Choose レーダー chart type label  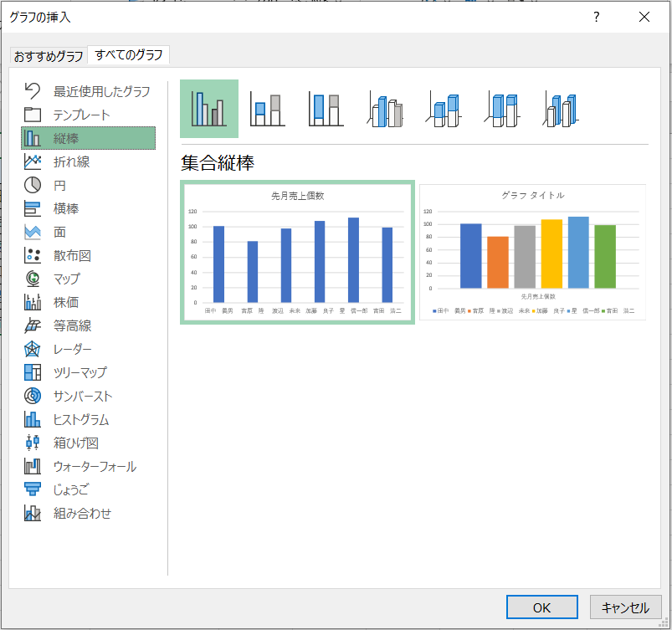pyautogui.click(x=73, y=349)
